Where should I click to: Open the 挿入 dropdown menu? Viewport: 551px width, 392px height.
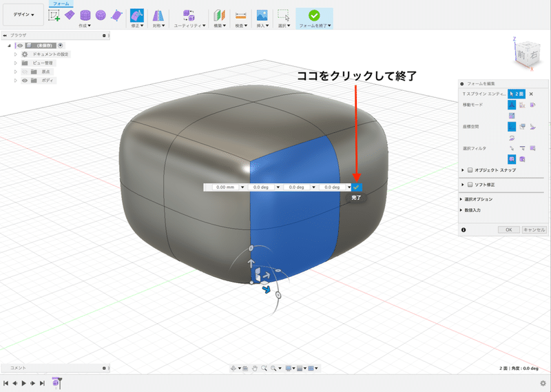pyautogui.click(x=262, y=25)
